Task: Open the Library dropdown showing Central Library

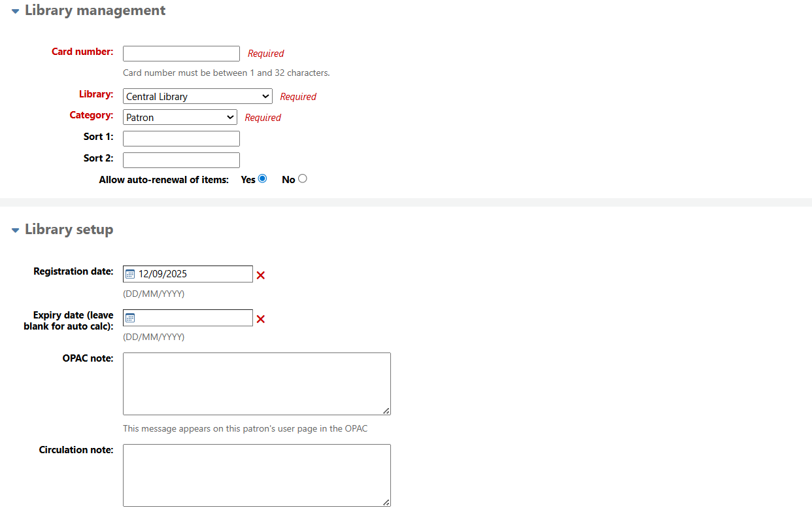Action: point(197,96)
